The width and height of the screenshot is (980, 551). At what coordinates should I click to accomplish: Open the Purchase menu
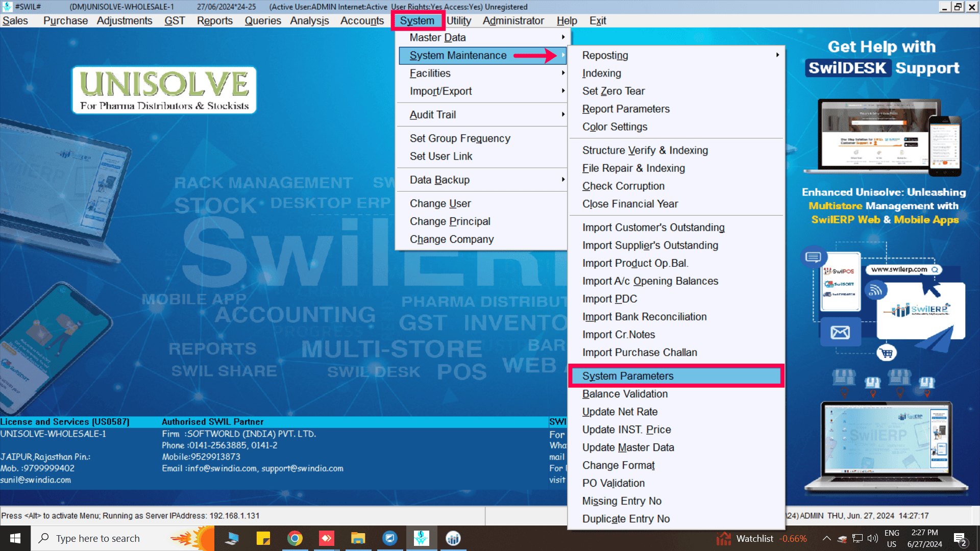(x=65, y=21)
